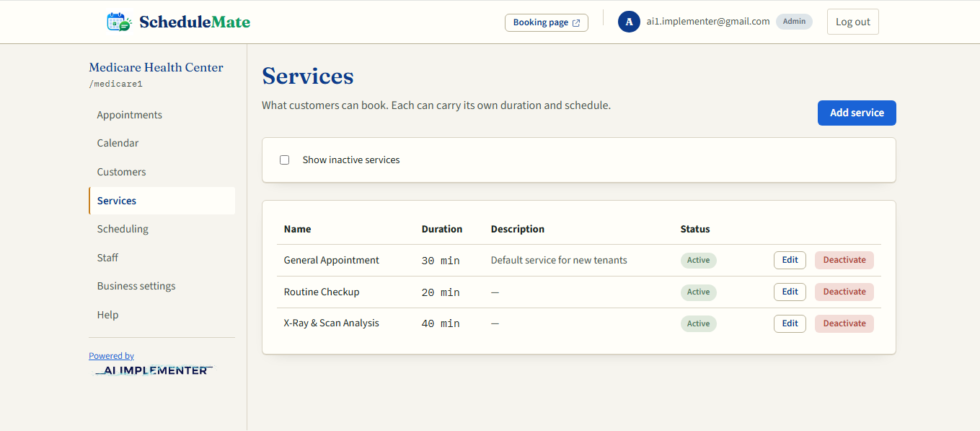Open the Appointments section
Image resolution: width=980 pixels, height=431 pixels.
pyautogui.click(x=162, y=115)
